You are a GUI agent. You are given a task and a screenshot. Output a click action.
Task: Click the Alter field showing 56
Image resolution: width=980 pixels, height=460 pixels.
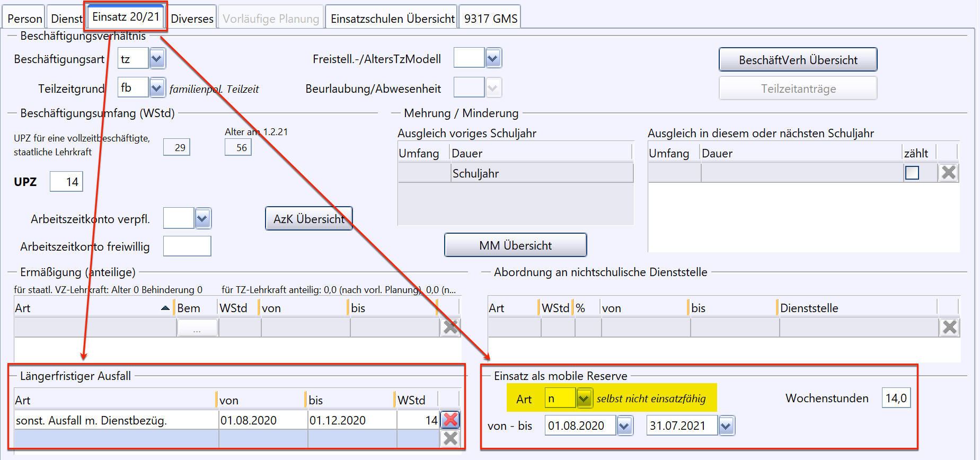(x=238, y=147)
